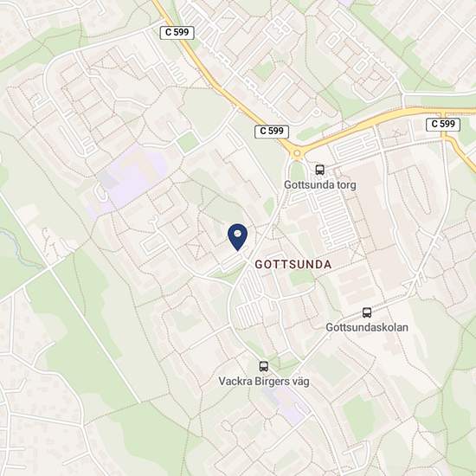476x476 pixels.
Task: Click the yellow road junction below right C 599 shield
Action: coord(444,136)
